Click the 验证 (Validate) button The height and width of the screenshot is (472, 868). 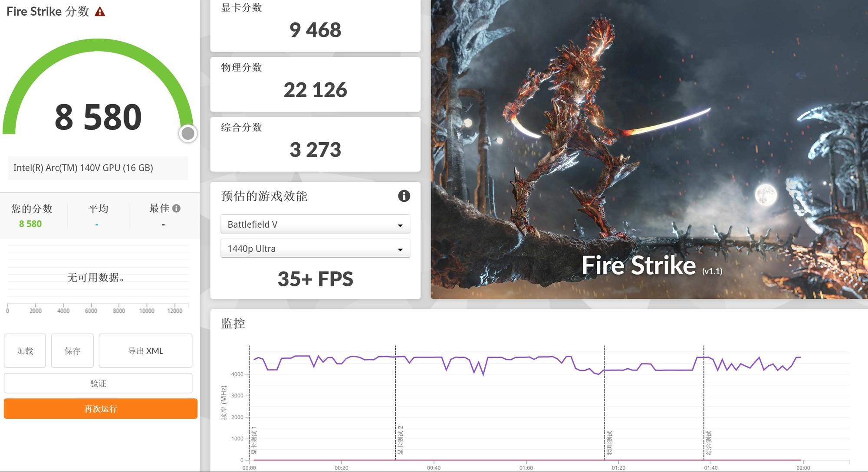[98, 383]
